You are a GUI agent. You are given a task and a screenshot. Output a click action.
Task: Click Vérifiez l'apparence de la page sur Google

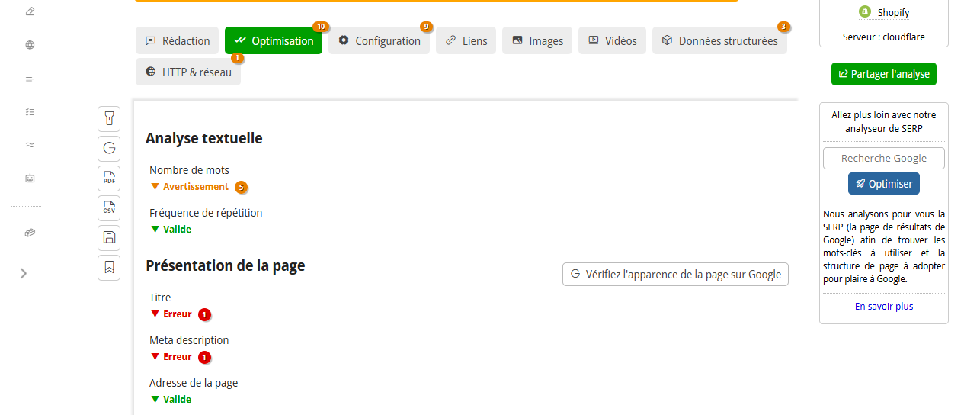click(x=675, y=275)
